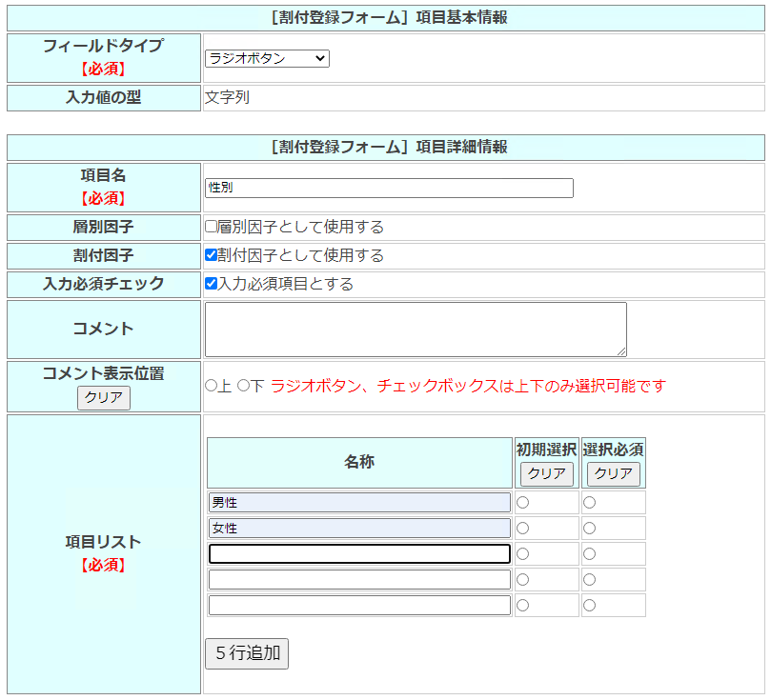This screenshot has width=771, height=700.
Task: Uncheck 割付因子として使用する checkbox
Action: click(x=212, y=256)
